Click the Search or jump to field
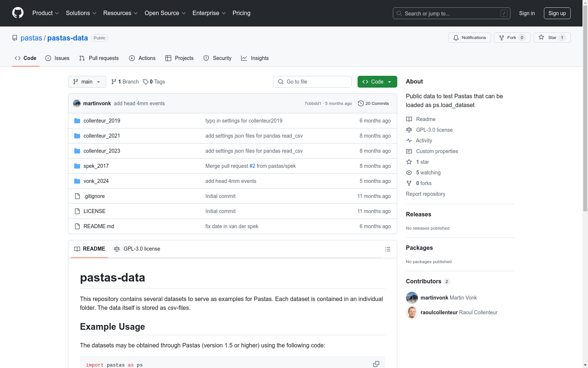The height and width of the screenshot is (368, 588). pos(452,13)
